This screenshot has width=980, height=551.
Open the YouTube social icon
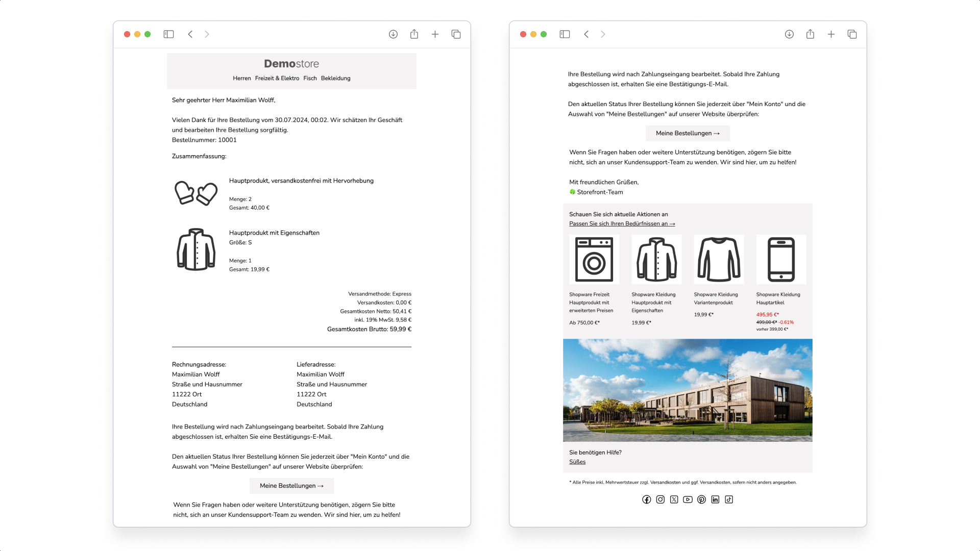688,499
